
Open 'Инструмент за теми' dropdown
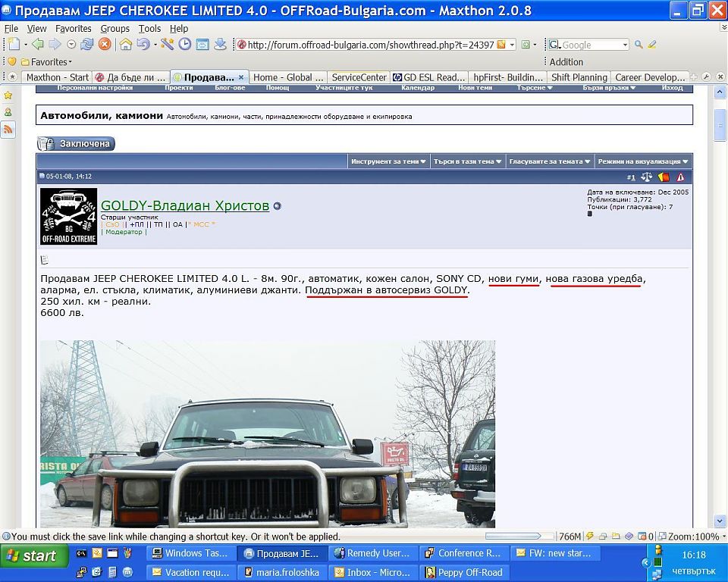(388, 161)
